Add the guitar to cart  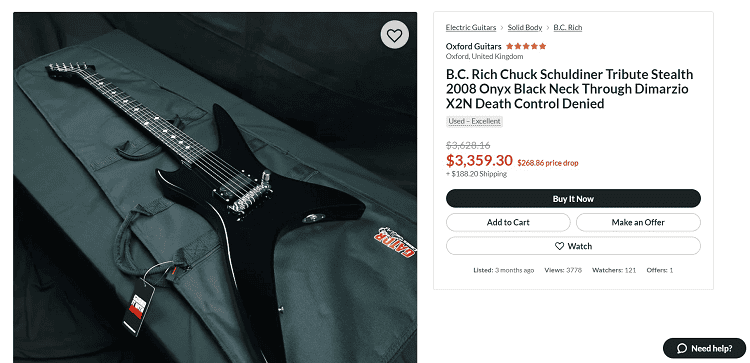pos(508,222)
